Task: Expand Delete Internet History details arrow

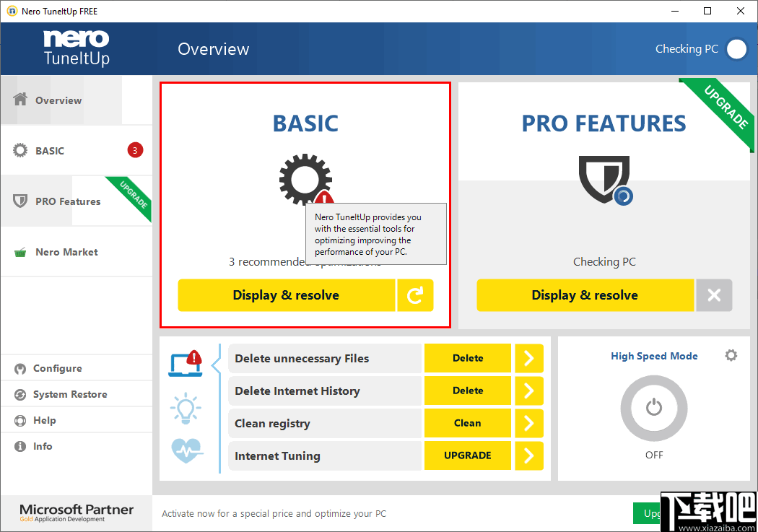Action: (529, 391)
